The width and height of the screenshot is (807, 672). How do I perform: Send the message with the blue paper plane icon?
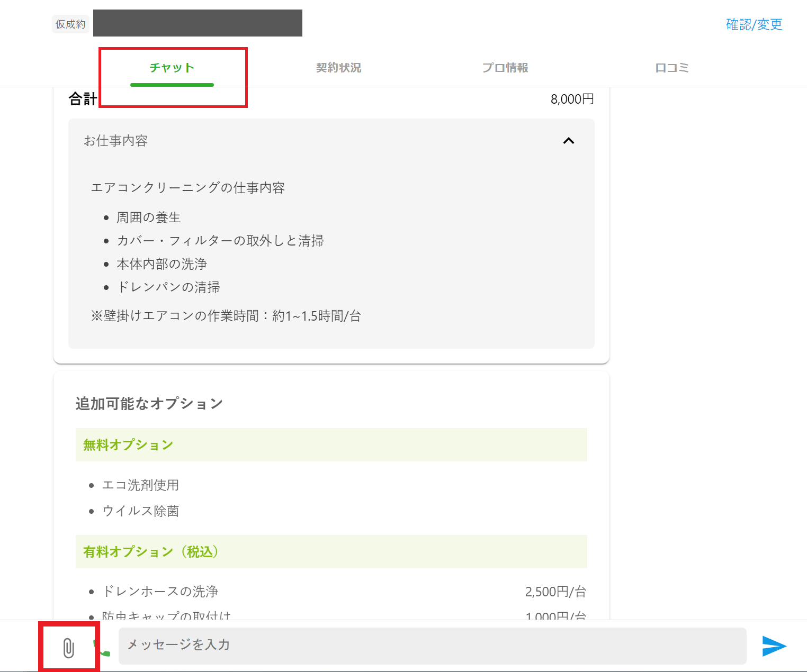774,646
